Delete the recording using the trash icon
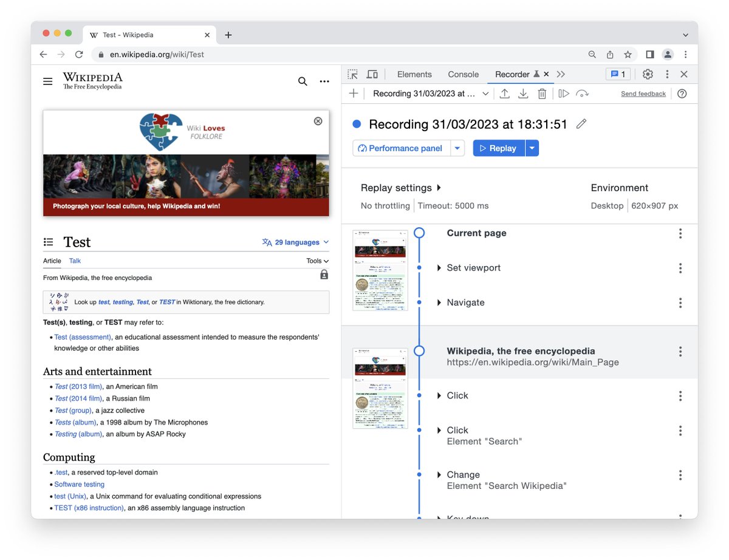 pyautogui.click(x=542, y=93)
